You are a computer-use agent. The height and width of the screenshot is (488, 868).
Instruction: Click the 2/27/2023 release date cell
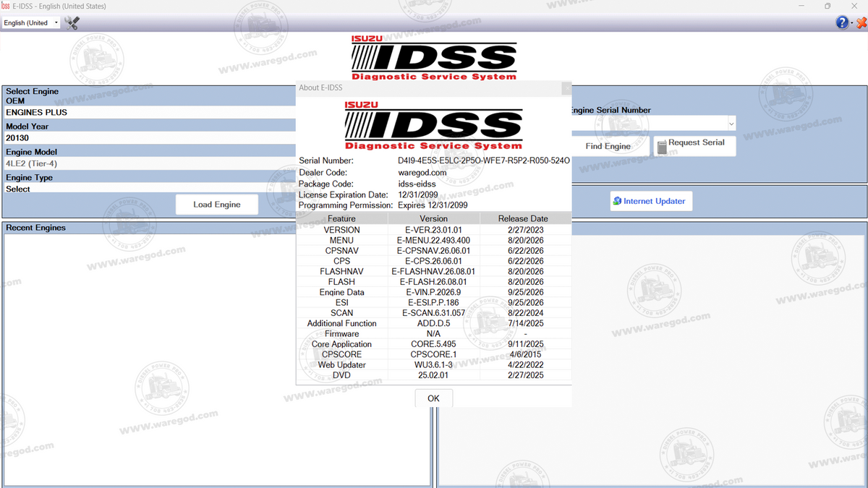pyautogui.click(x=526, y=230)
